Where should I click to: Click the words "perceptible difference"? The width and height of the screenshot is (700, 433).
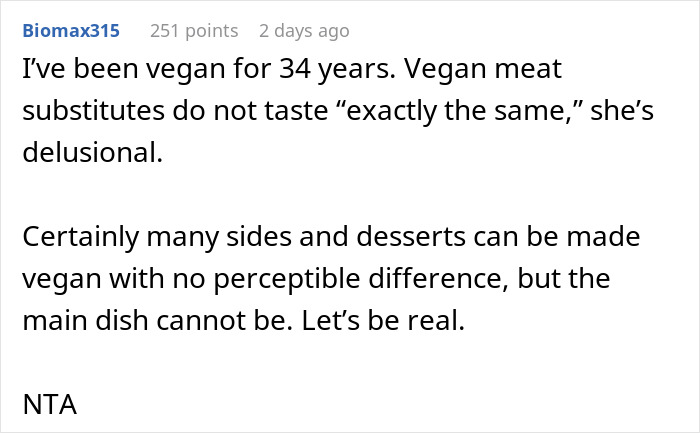point(360,279)
